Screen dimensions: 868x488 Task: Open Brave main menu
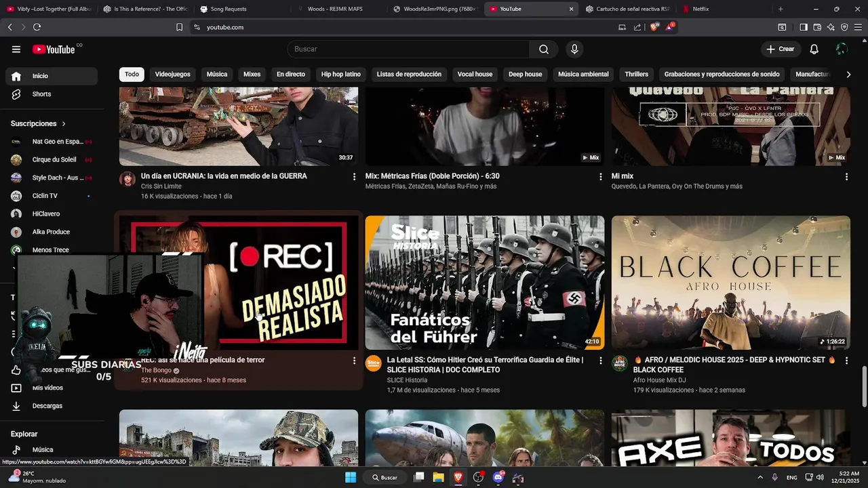click(858, 27)
